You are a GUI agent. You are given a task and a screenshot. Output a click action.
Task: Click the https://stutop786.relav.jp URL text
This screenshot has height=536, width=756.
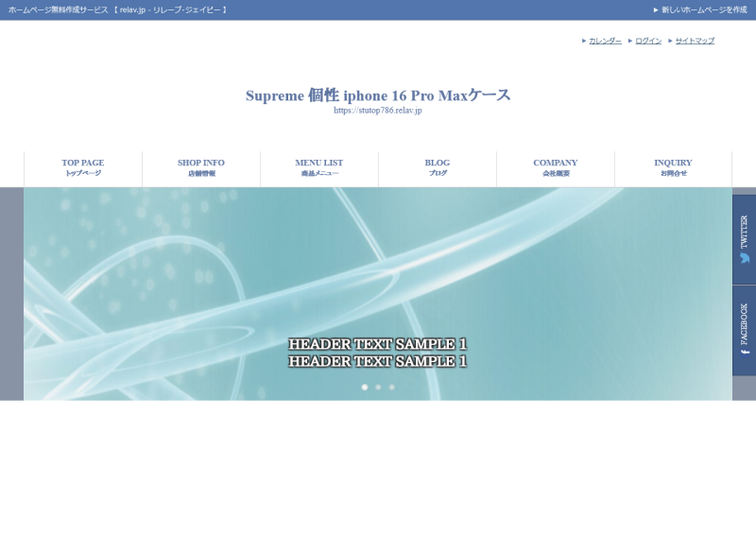(378, 110)
